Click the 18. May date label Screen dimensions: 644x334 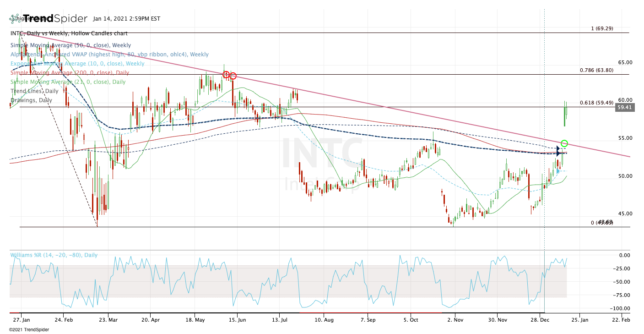195,320
